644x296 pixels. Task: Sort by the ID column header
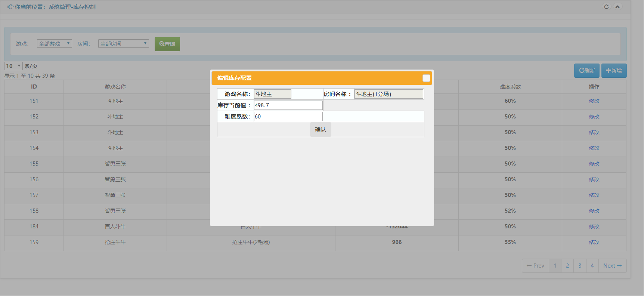click(34, 87)
